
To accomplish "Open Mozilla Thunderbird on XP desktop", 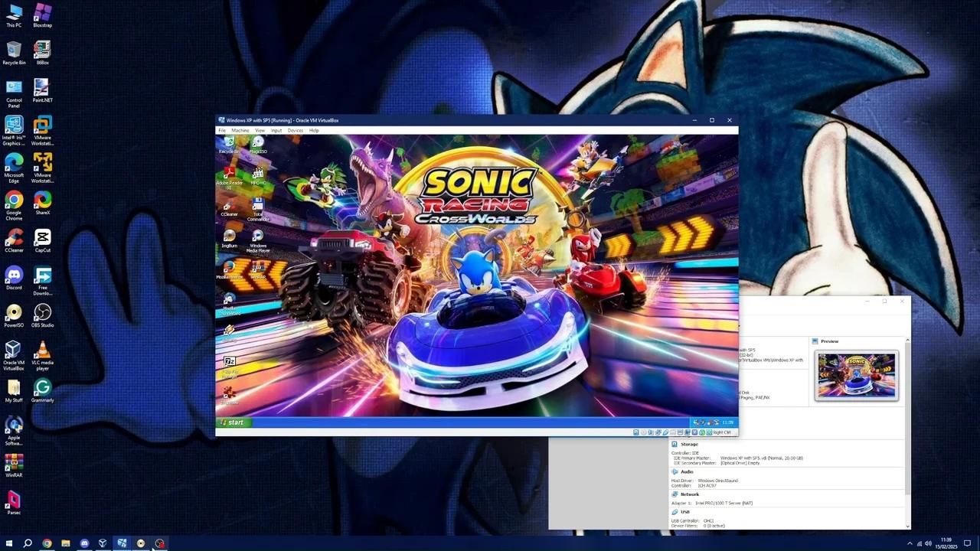I will [x=229, y=304].
